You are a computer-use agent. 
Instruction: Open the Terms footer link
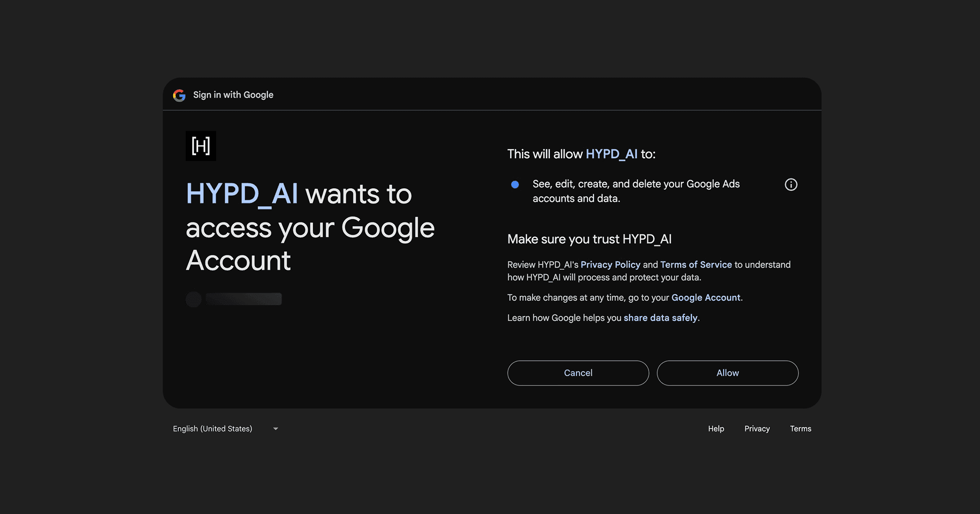pos(800,429)
